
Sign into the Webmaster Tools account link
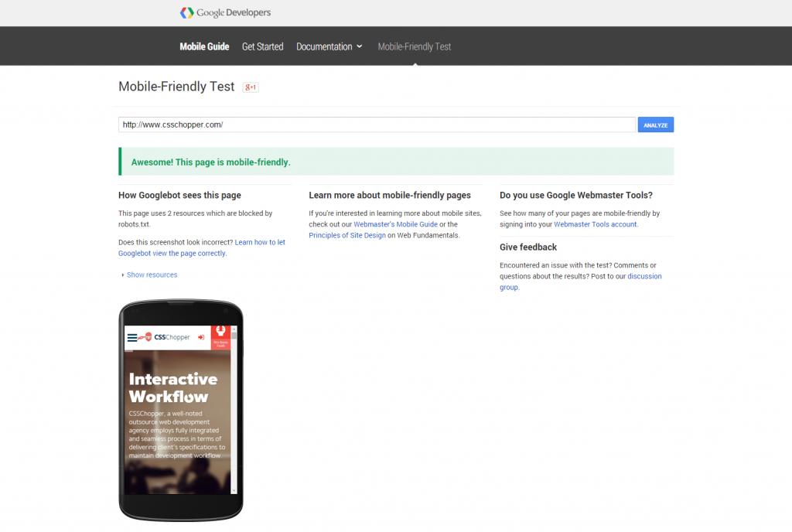(x=594, y=224)
